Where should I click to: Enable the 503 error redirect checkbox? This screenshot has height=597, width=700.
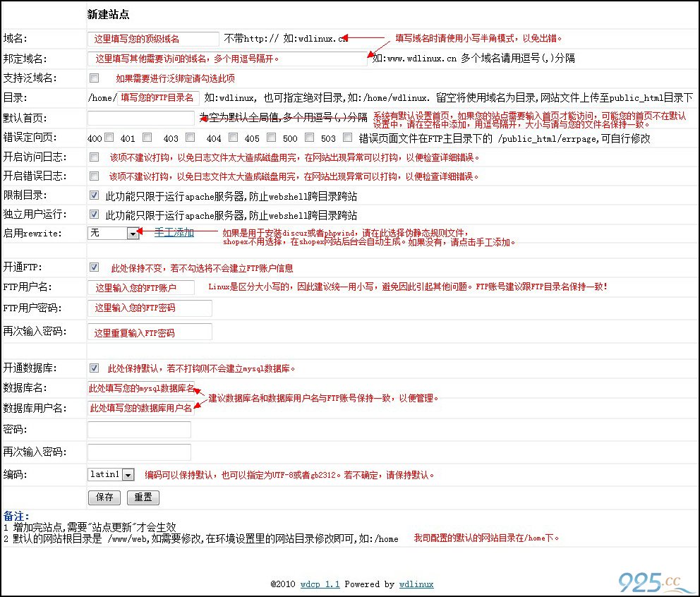pyautogui.click(x=347, y=138)
